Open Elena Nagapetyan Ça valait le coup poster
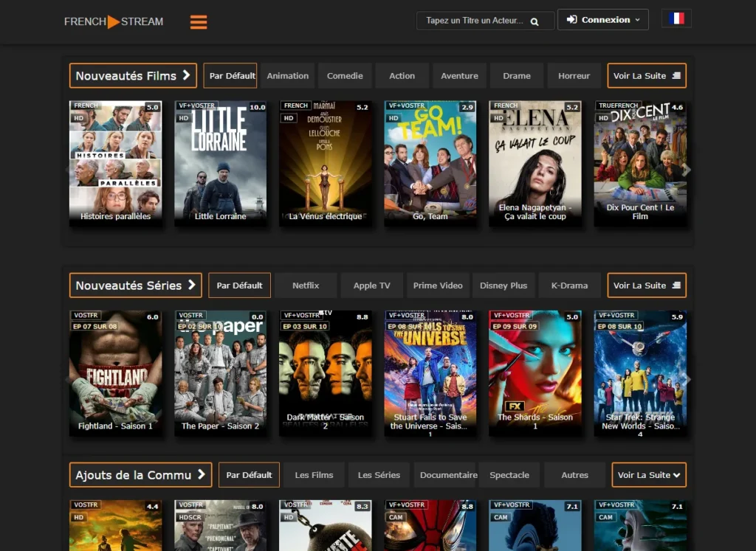The width and height of the screenshot is (756, 551). pos(535,163)
